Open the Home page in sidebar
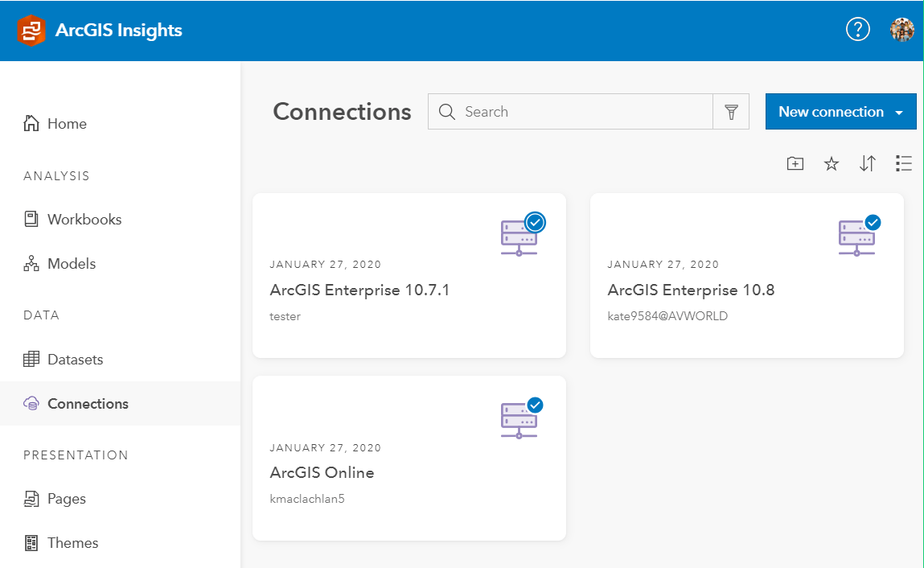924x568 pixels. [x=67, y=124]
